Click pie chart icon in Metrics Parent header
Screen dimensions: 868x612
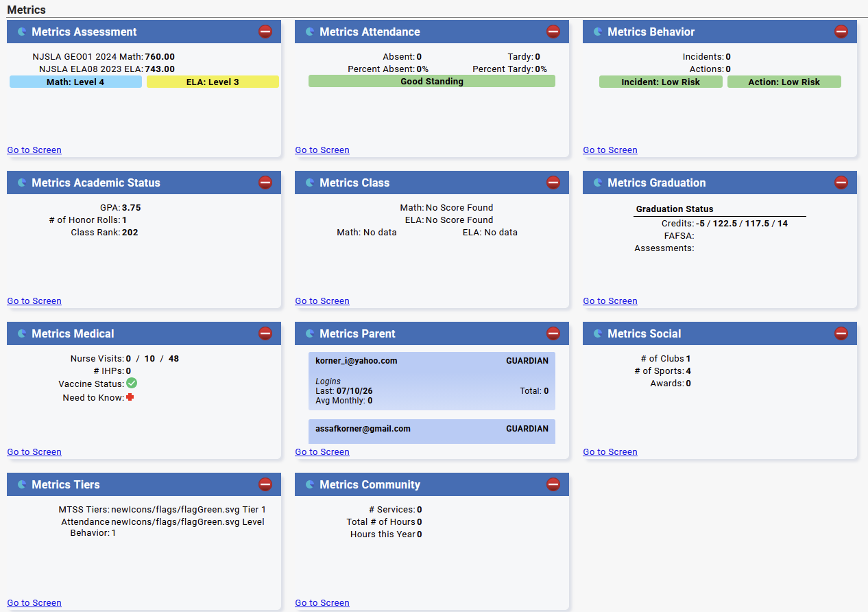point(310,333)
